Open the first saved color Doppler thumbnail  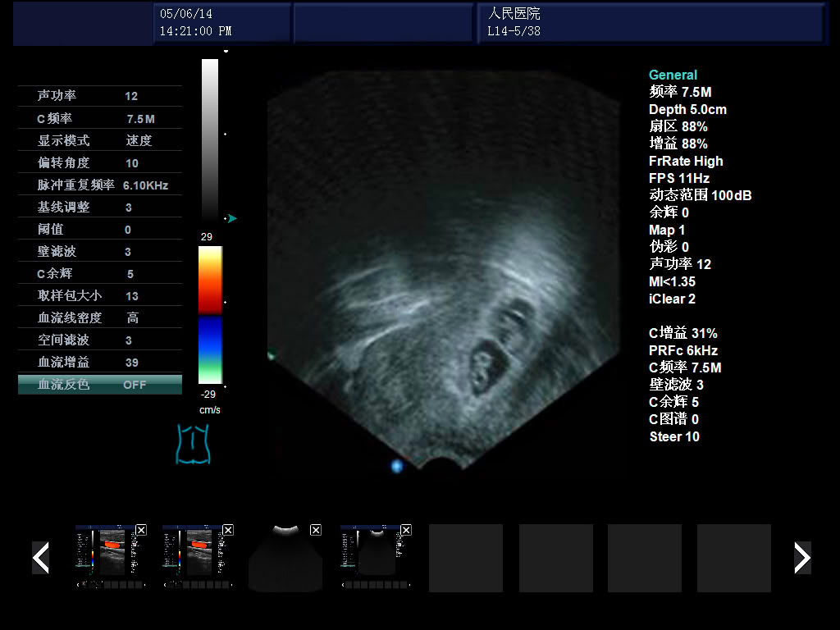(x=108, y=558)
